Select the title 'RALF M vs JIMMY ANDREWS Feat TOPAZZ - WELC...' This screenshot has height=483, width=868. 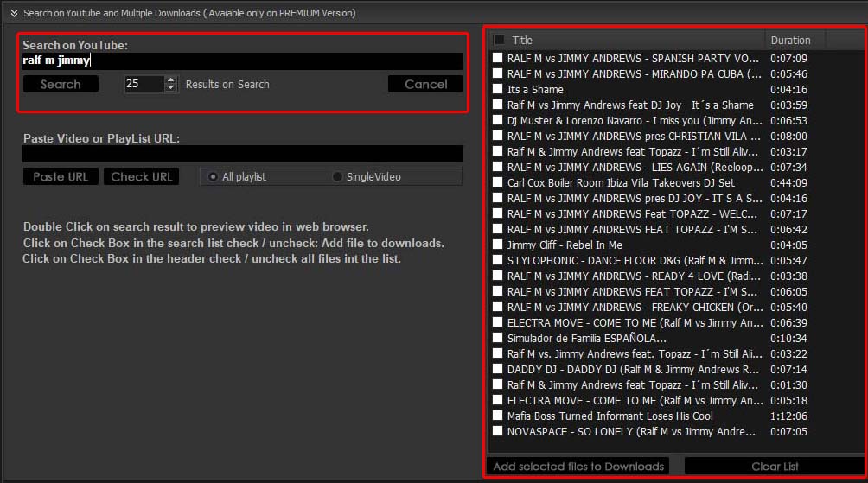(632, 213)
